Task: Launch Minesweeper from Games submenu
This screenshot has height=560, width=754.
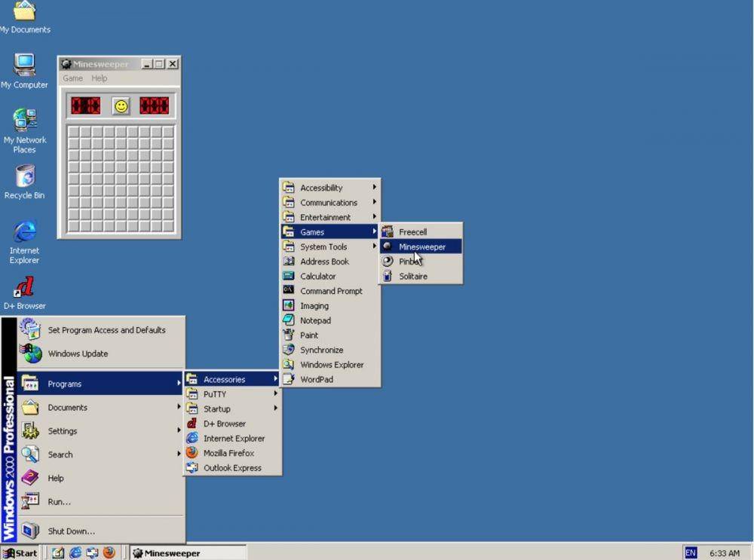Action: (x=421, y=246)
